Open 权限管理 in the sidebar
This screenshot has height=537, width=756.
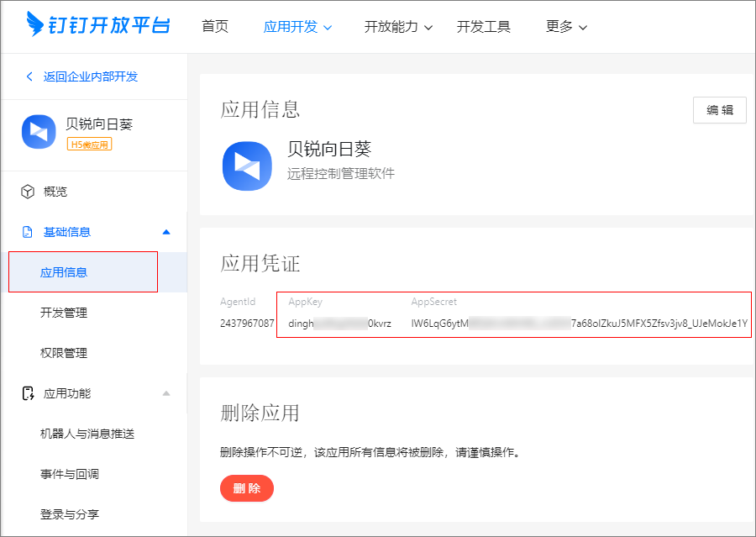(x=64, y=353)
